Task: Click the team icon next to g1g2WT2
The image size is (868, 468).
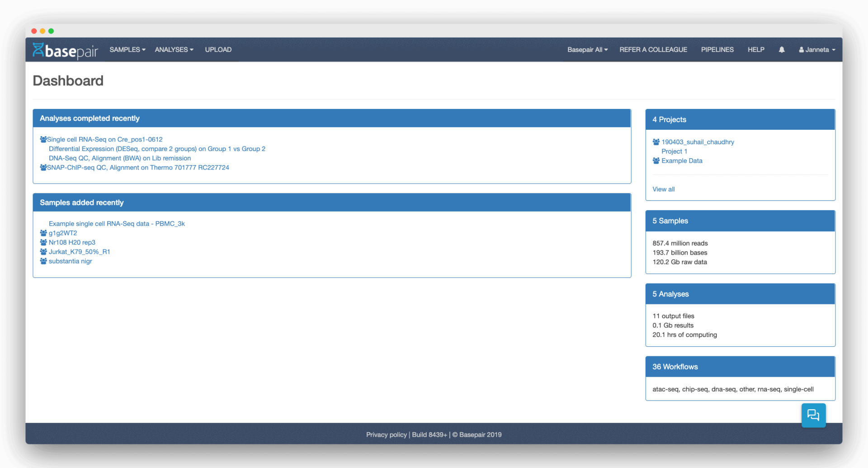Action: coord(43,233)
